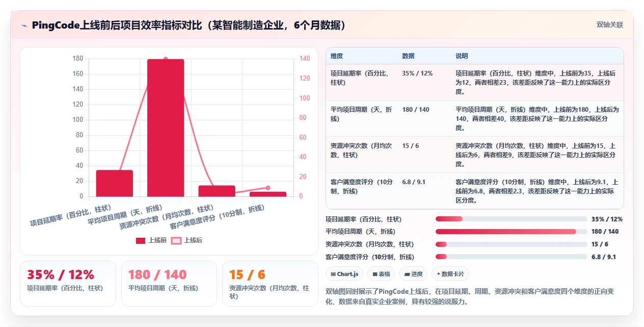Viewport: 644px width, 327px height.
Task: Click the 客户满意度评分 bar in chart
Action: point(268,194)
